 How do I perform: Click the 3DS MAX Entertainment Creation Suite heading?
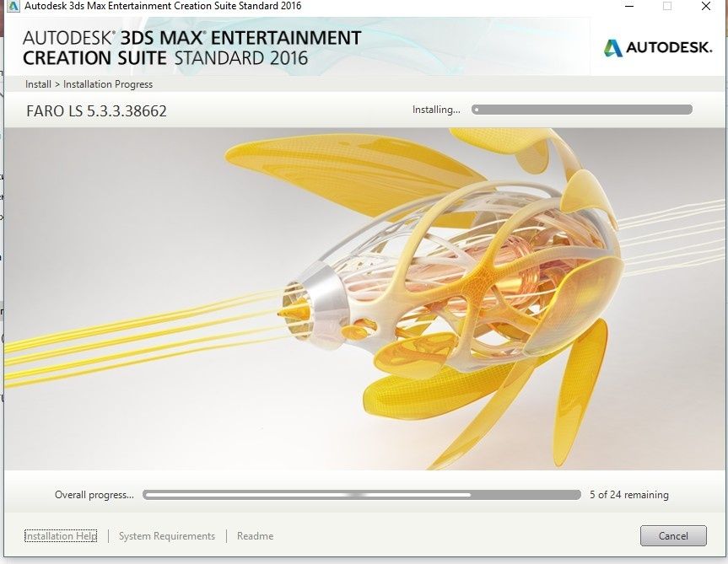coord(191,48)
